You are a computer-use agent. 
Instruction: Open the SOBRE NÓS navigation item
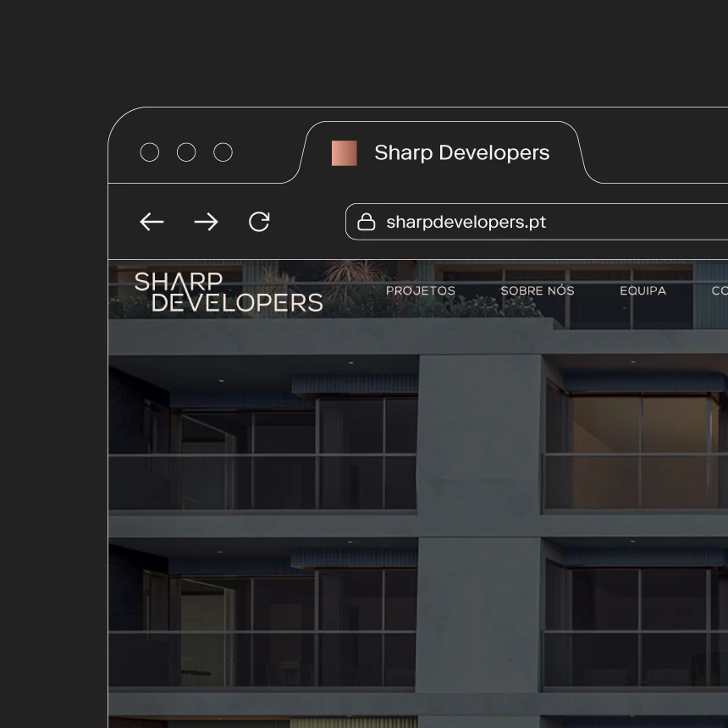537,290
